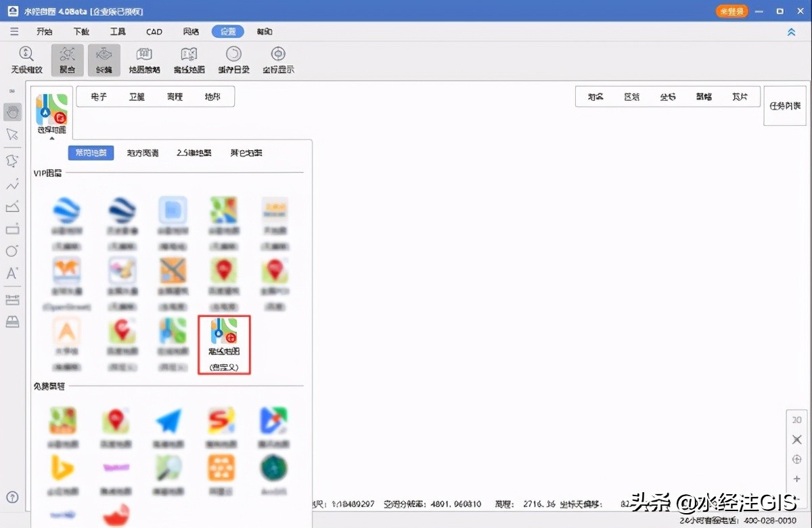Image resolution: width=812 pixels, height=528 pixels.
Task: Switch map type to 卫星
Action: coord(137,97)
